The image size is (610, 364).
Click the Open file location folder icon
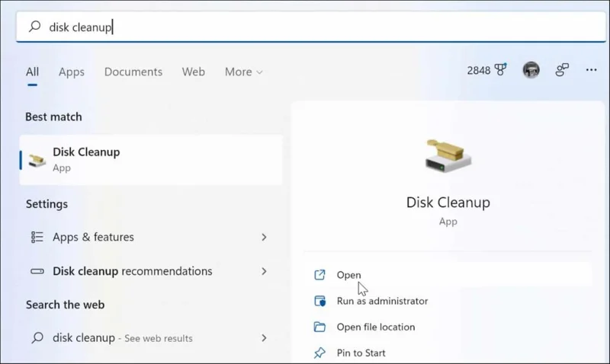pyautogui.click(x=319, y=327)
